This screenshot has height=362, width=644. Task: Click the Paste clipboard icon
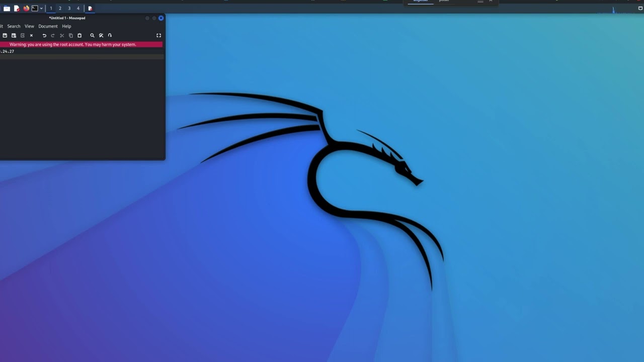[x=79, y=36]
